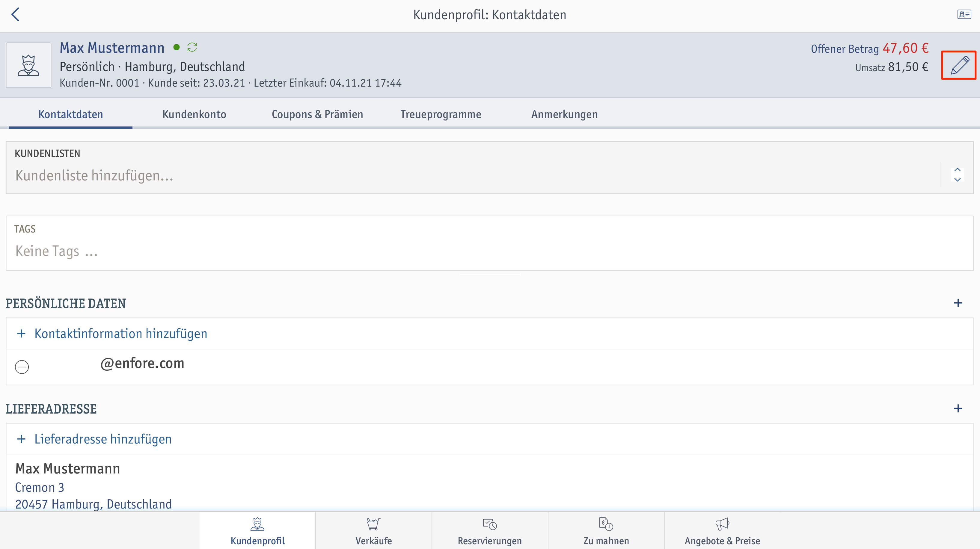
Task: Click the green online status dot
Action: point(177,47)
